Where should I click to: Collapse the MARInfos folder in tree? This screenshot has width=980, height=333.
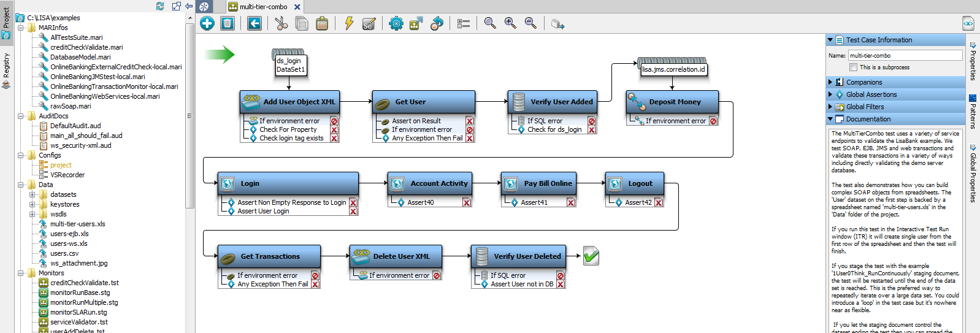(21, 28)
